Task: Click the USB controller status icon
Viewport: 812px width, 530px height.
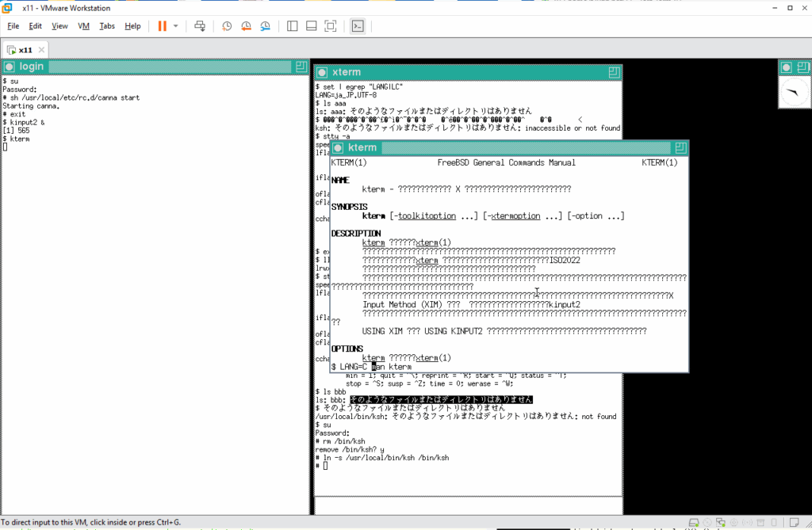Action: pos(747,522)
